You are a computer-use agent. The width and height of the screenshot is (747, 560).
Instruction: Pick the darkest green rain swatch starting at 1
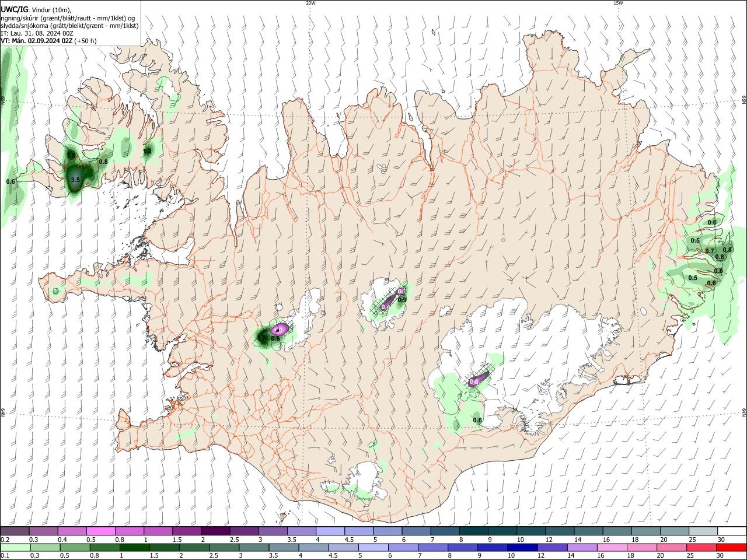coord(135,547)
